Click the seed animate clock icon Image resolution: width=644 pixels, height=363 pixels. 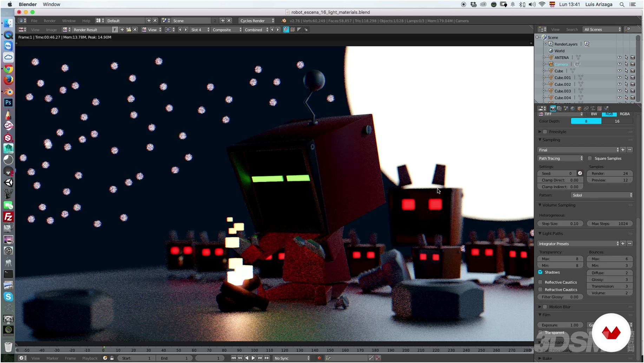pyautogui.click(x=580, y=173)
